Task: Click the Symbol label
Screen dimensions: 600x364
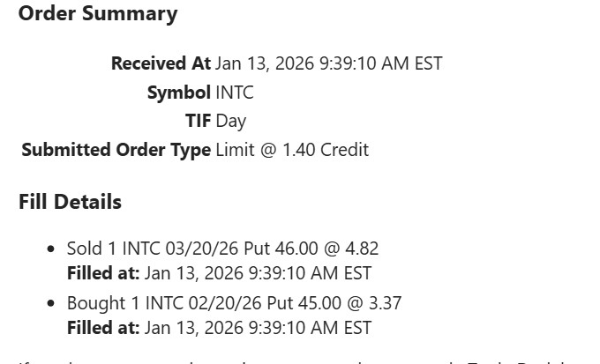Action: [179, 93]
